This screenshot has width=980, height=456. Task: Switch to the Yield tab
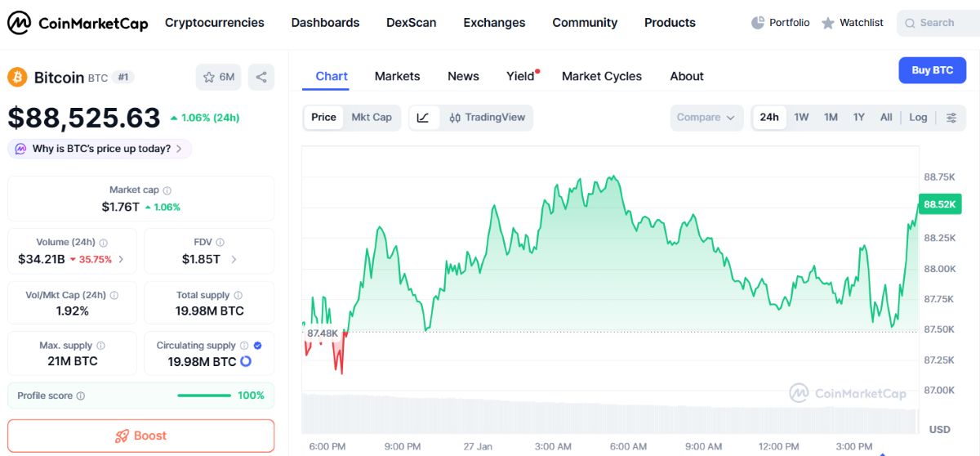(521, 76)
